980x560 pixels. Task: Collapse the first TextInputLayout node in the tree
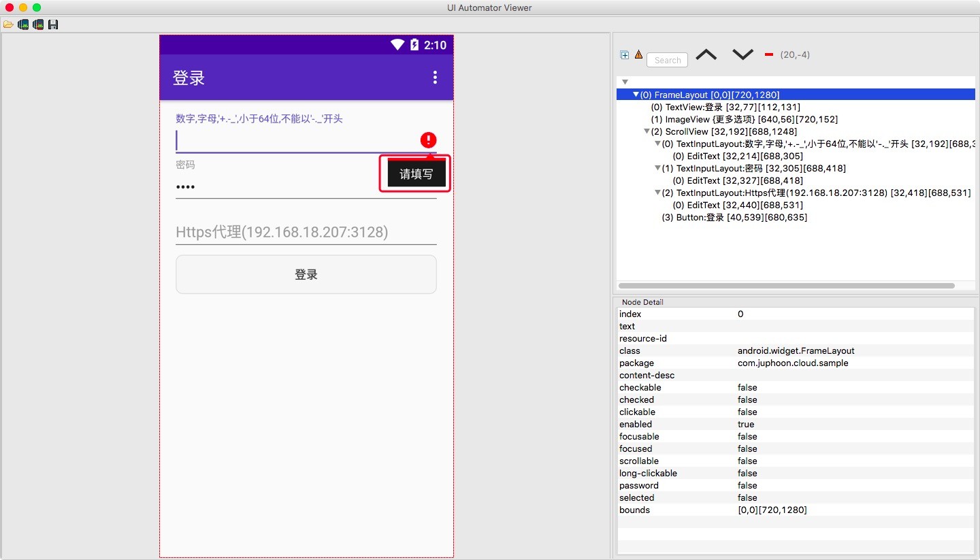tap(657, 144)
